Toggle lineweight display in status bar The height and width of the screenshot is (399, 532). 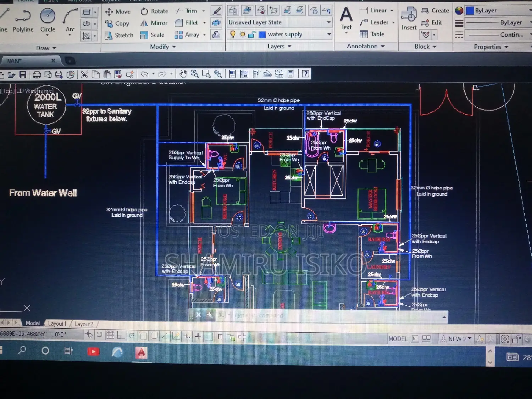pos(198,336)
